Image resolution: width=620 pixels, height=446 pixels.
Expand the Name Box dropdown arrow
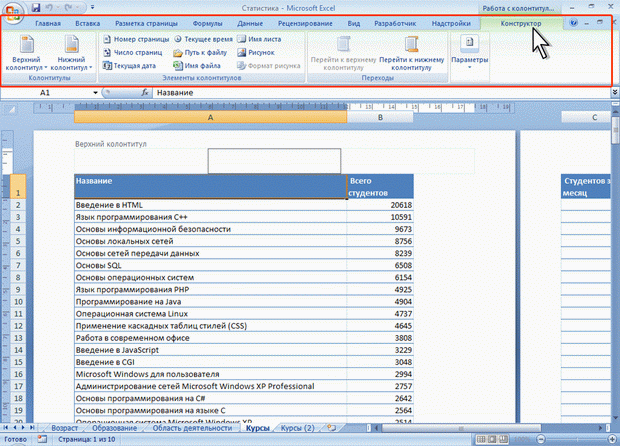(x=96, y=93)
